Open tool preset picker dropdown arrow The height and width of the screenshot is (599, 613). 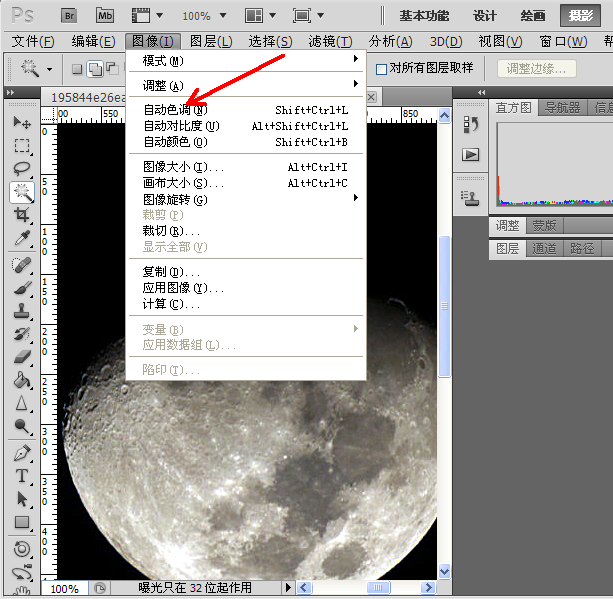49,70
